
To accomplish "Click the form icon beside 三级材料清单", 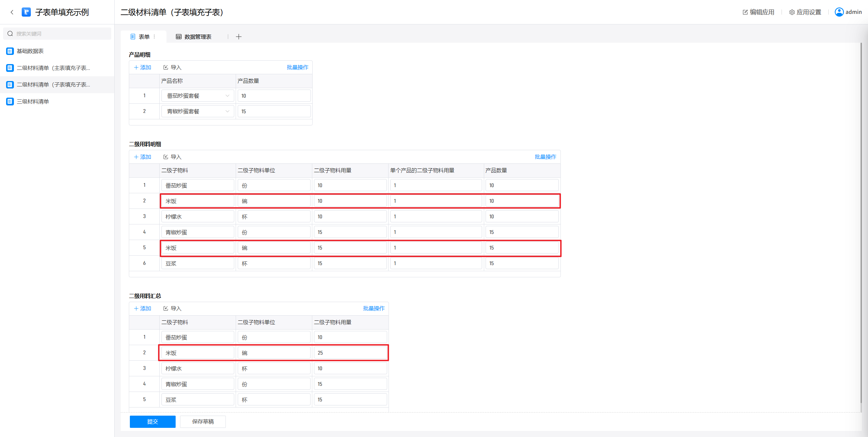I will [x=10, y=101].
